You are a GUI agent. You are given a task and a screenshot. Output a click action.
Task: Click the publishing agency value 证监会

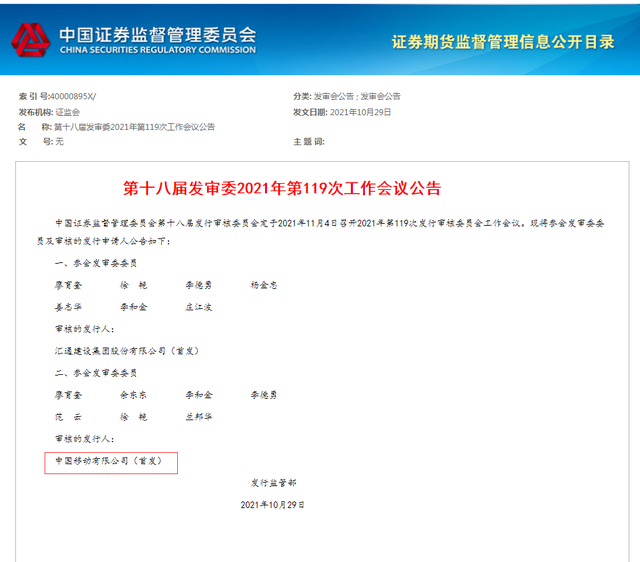[67, 112]
